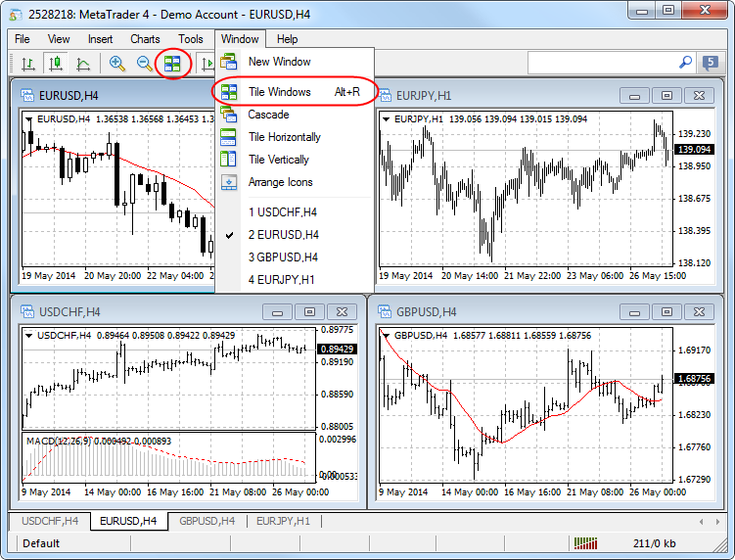Screen dimensions: 735x560
Task: Maximize the USDCHF,H4 chart window
Action: [x=309, y=312]
